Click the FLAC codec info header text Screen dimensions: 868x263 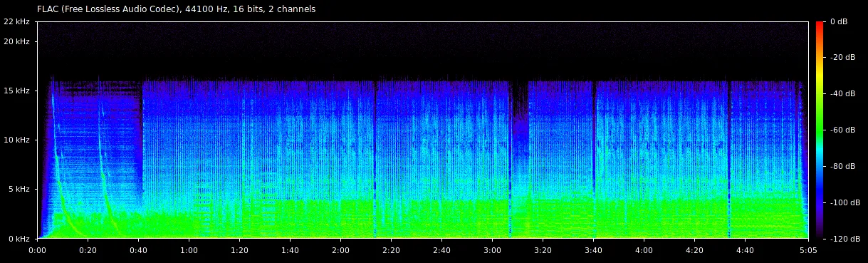176,9
